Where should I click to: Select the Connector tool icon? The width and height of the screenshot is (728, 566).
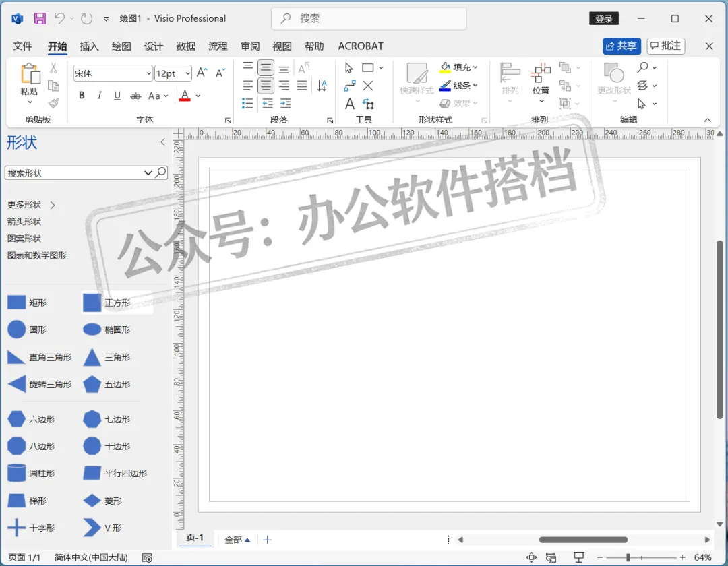[350, 86]
